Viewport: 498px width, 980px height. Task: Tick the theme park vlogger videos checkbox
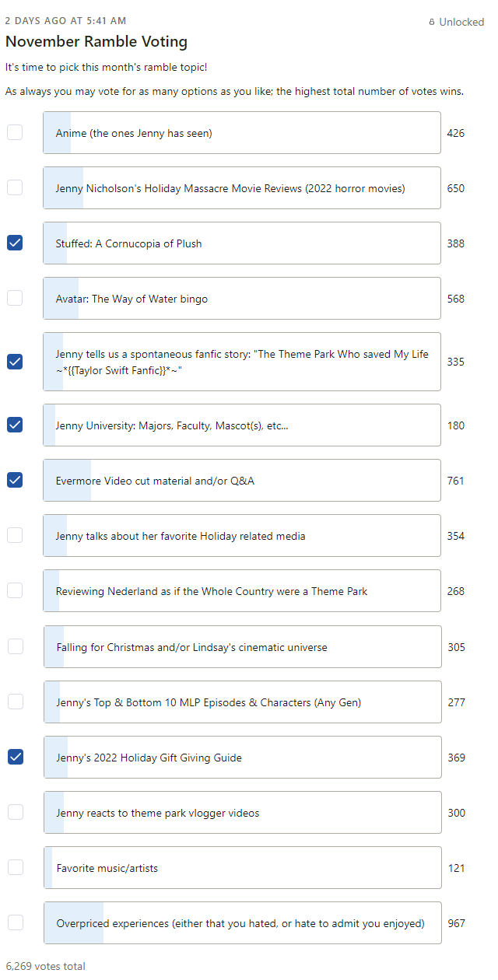point(15,812)
